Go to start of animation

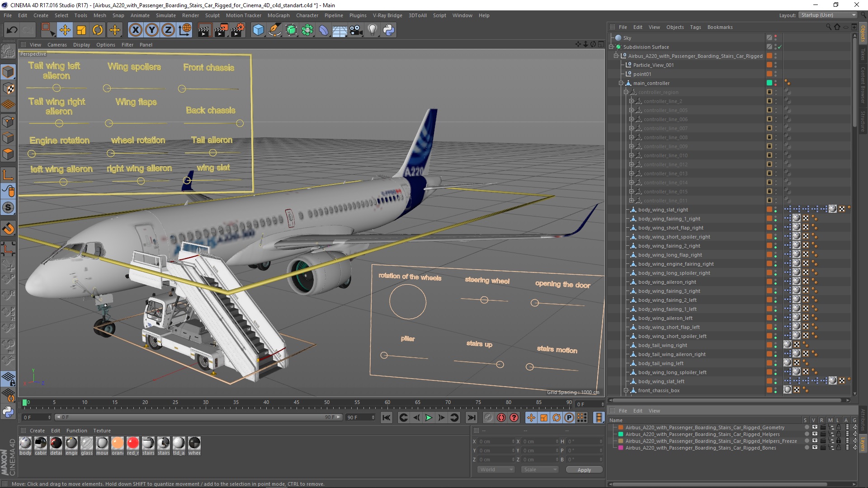pos(387,418)
